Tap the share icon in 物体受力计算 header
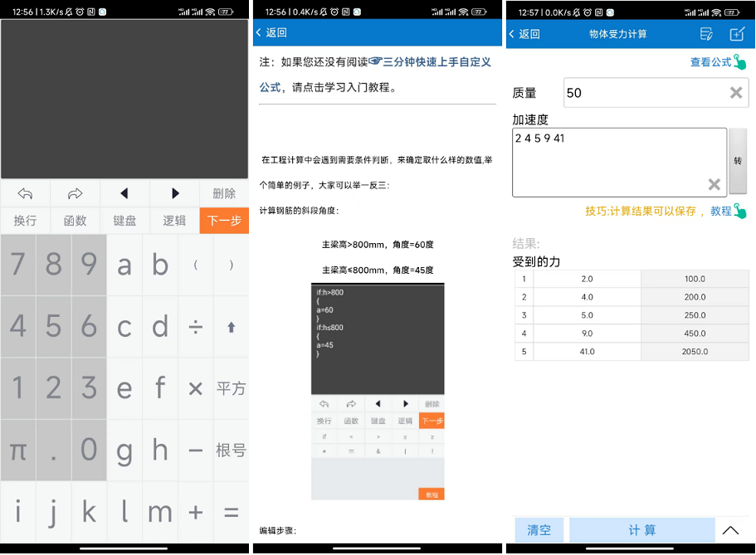The image size is (756, 555). [737, 34]
